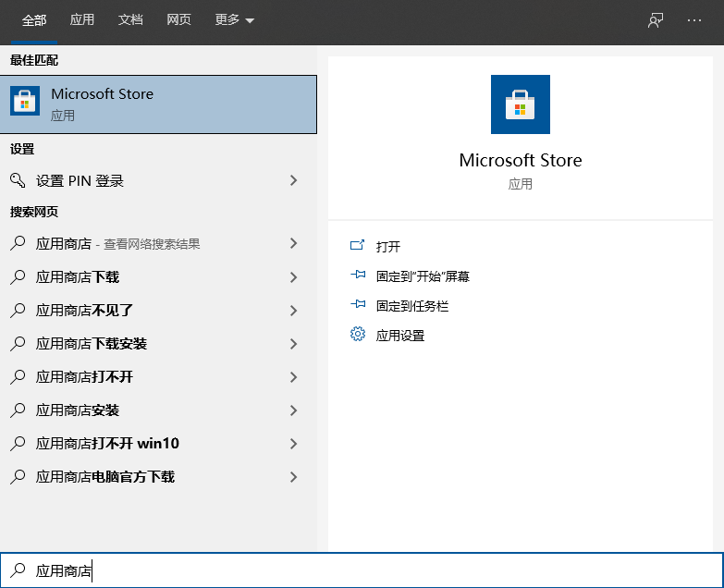Click the search icon beside 应用商店不见了
Viewport: 724px width, 588px height.
click(18, 310)
